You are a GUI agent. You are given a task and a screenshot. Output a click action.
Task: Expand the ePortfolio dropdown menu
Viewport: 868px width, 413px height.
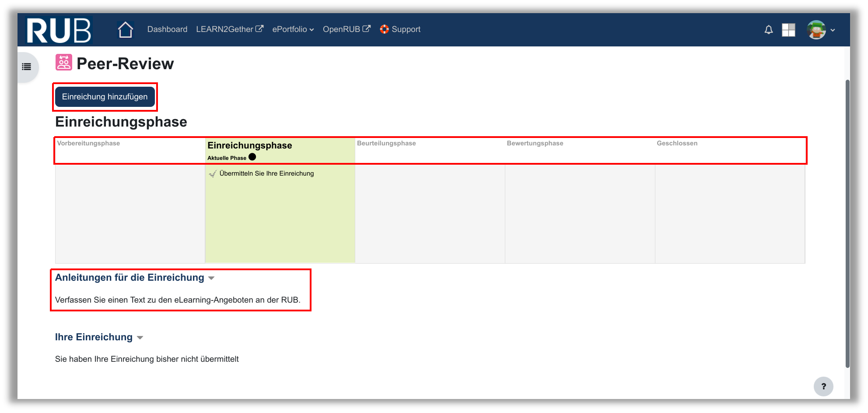click(293, 29)
